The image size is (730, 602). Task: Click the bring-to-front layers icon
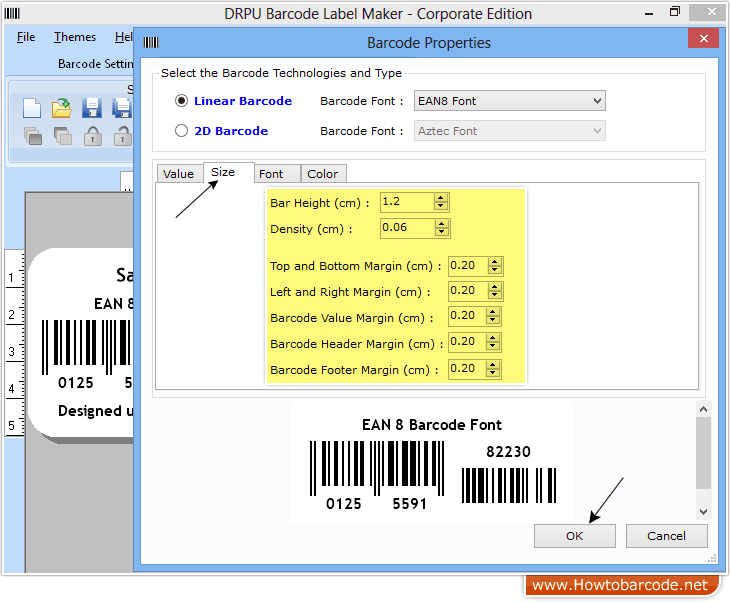click(33, 136)
